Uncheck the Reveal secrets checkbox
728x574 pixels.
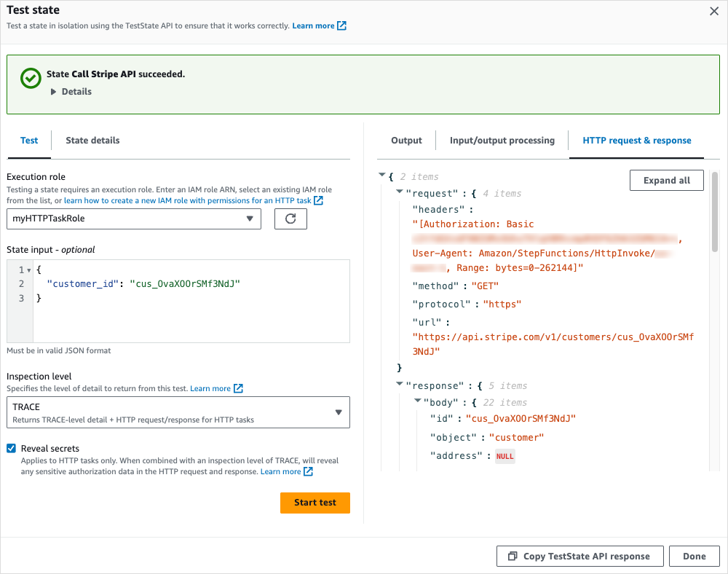[x=9, y=448]
